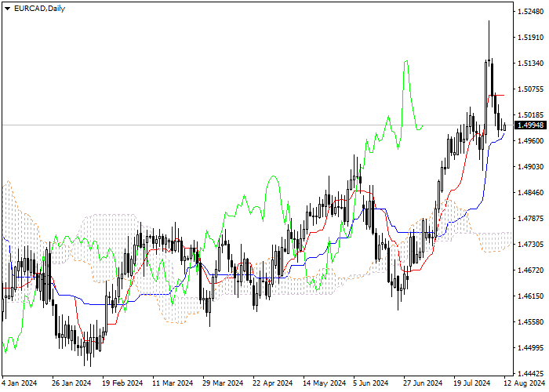Screen dimensions: 549x392
Task: Select the 26 Jan 2024 date label
Action: [71, 383]
